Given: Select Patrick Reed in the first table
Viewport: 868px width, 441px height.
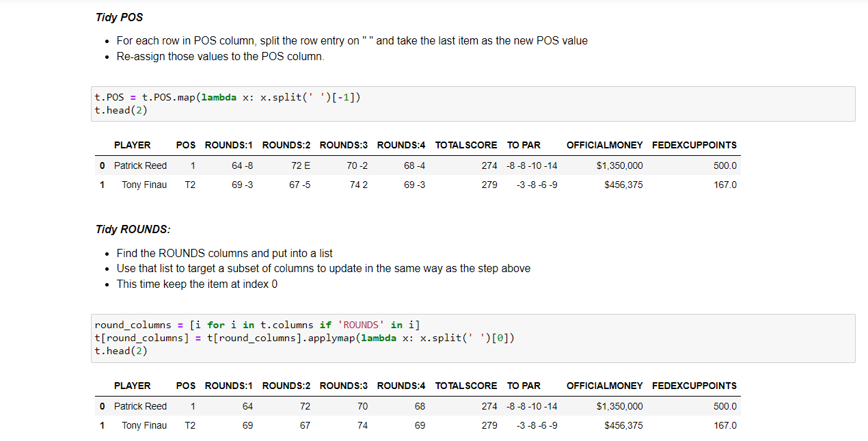Looking at the screenshot, I should click(x=140, y=165).
